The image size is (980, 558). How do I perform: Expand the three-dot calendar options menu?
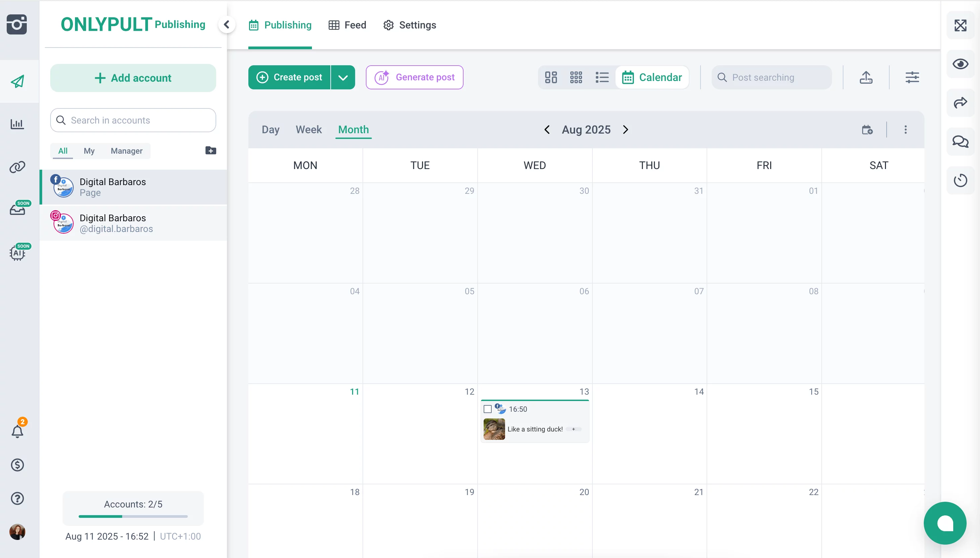(906, 130)
